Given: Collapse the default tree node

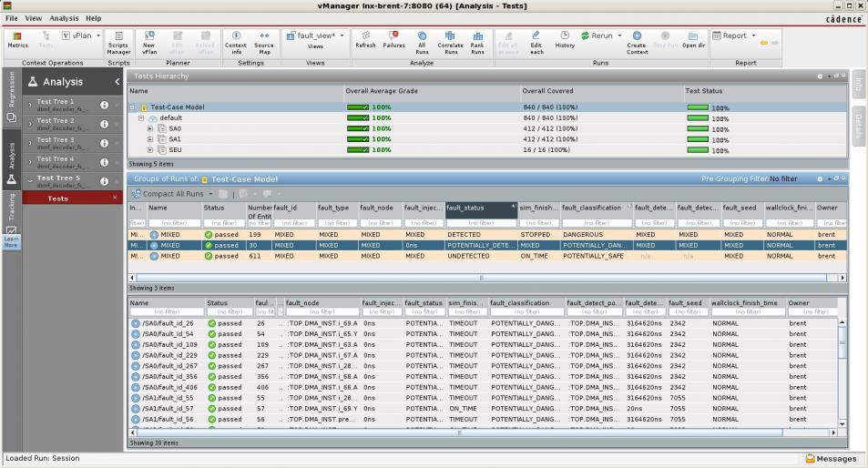Looking at the screenshot, I should click(x=141, y=117).
